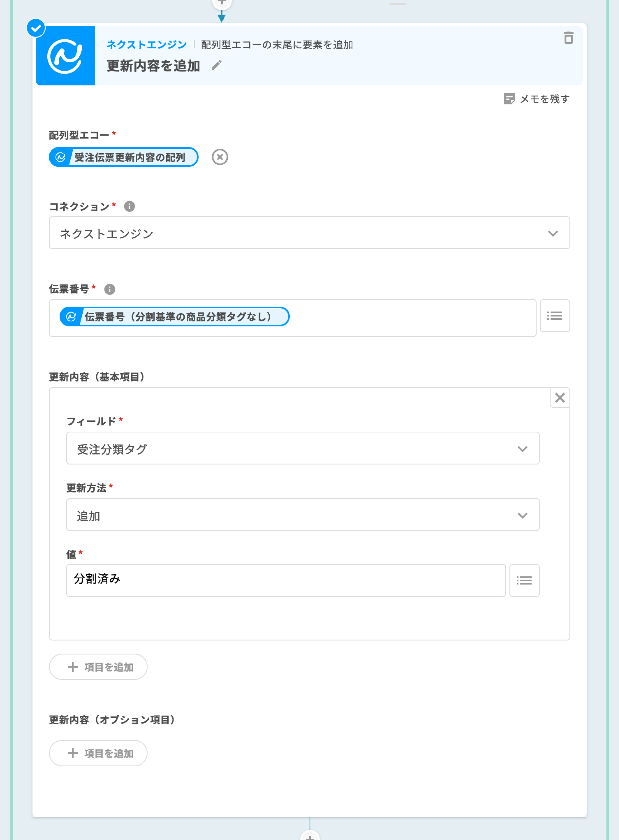Open the コネクション dropdown
This screenshot has height=840, width=619.
pos(309,233)
